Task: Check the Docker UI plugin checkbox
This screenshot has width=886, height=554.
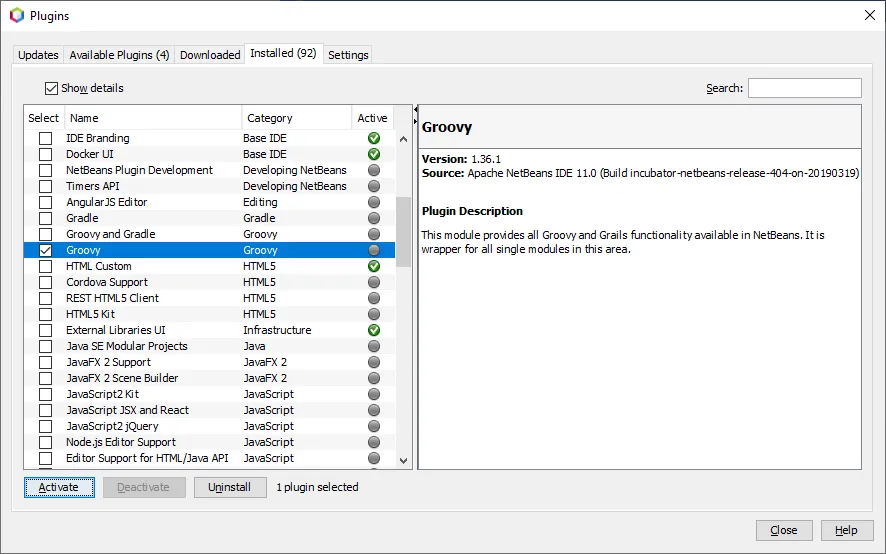Action: tap(45, 154)
